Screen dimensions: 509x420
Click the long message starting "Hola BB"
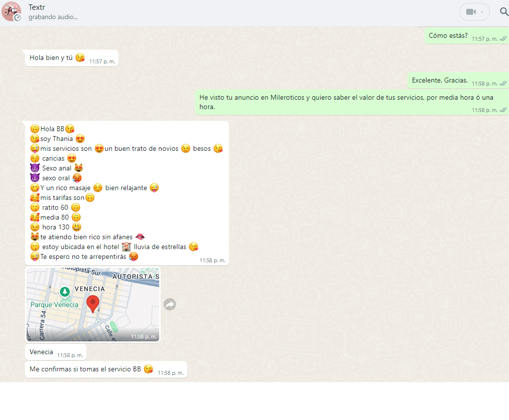pos(127,193)
